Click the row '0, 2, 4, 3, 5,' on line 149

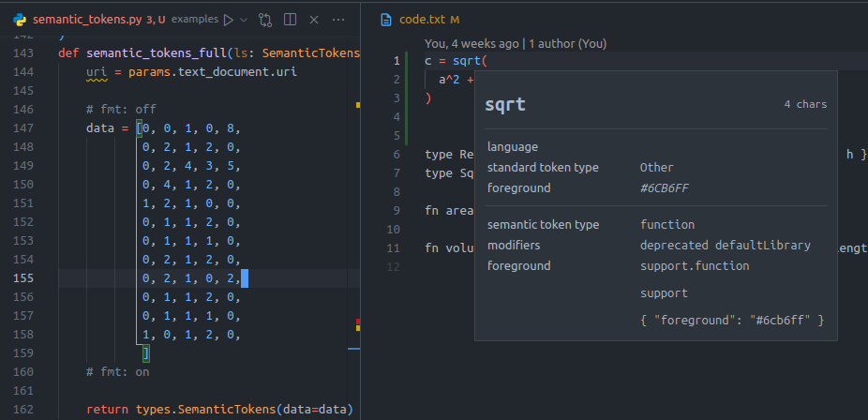click(x=191, y=166)
